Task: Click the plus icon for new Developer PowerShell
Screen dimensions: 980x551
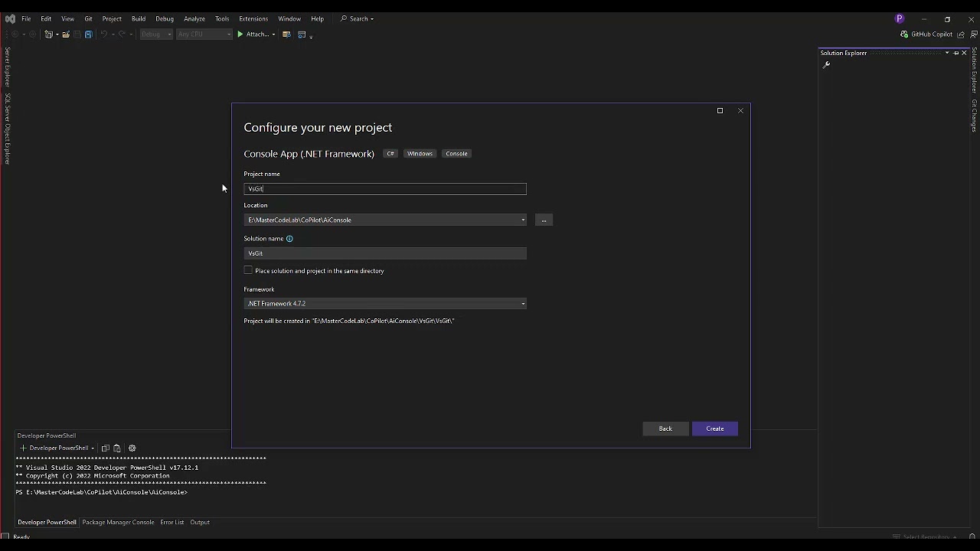Action: point(23,448)
